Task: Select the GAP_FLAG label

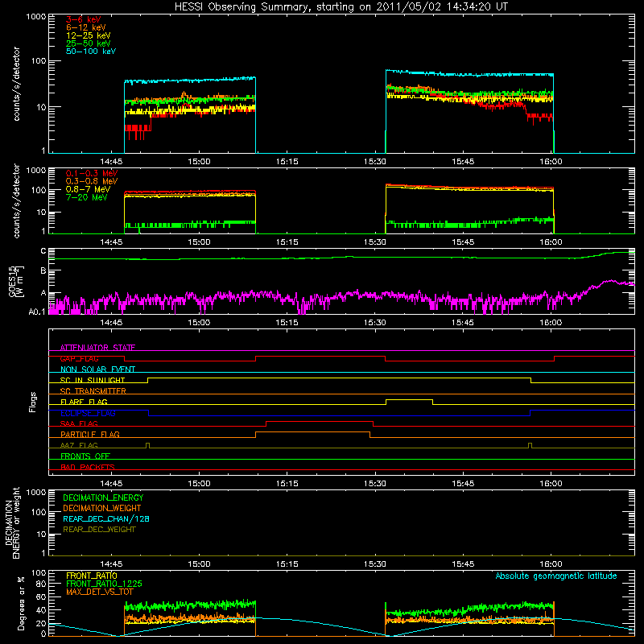Action: coord(79,358)
